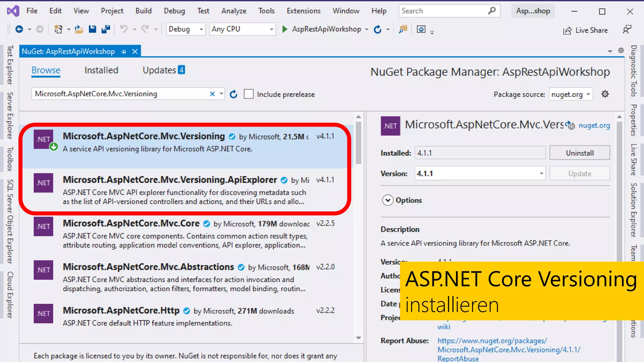Viewport: 644px width, 362px height.
Task: Click the browser refresh icon in toolbar
Action: click(378, 29)
